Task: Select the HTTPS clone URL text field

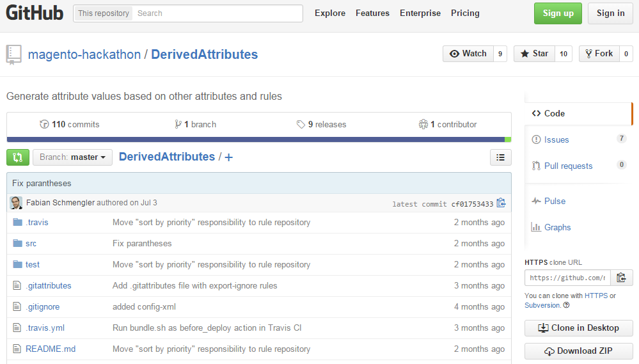Action: point(568,278)
